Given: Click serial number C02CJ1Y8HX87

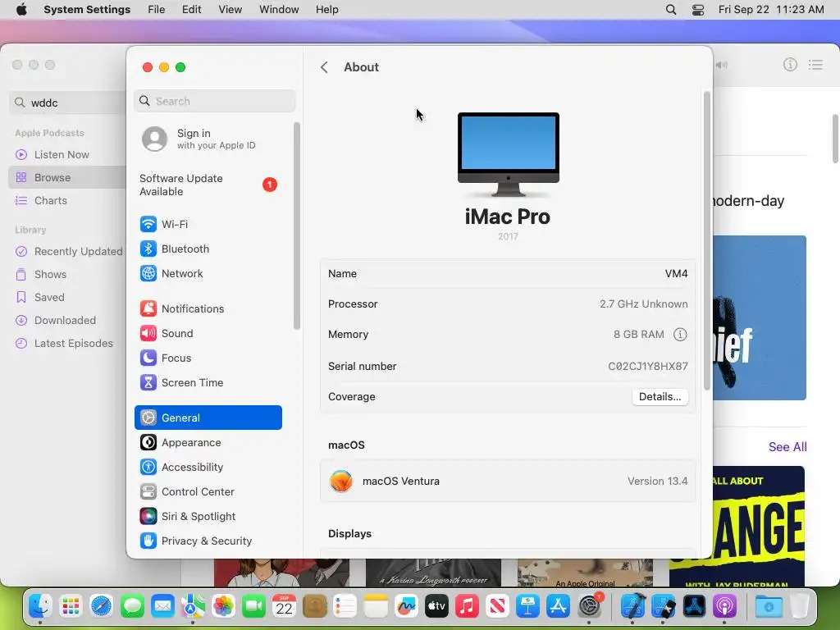Looking at the screenshot, I should [648, 367].
